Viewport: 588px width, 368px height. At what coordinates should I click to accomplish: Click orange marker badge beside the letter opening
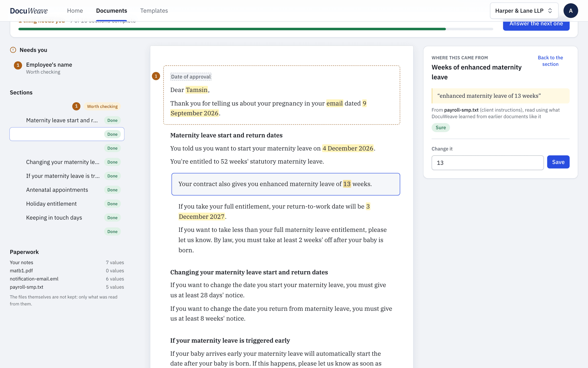(156, 76)
